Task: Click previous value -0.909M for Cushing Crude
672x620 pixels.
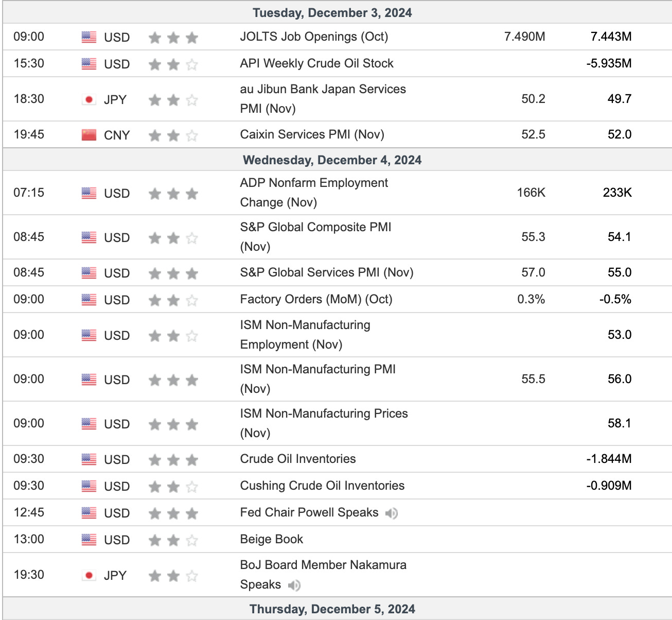Action: tap(609, 486)
